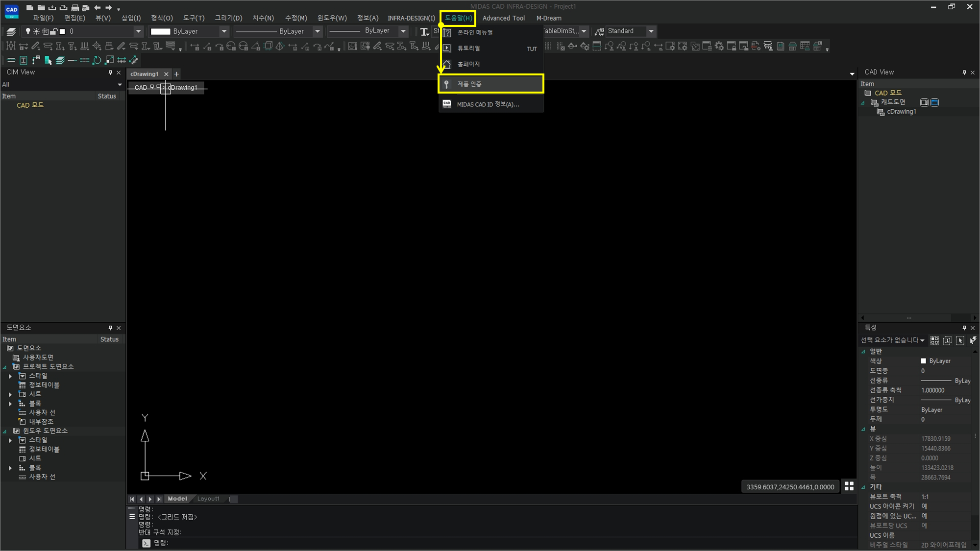Toggle the layer freeze sun icon

tap(36, 31)
